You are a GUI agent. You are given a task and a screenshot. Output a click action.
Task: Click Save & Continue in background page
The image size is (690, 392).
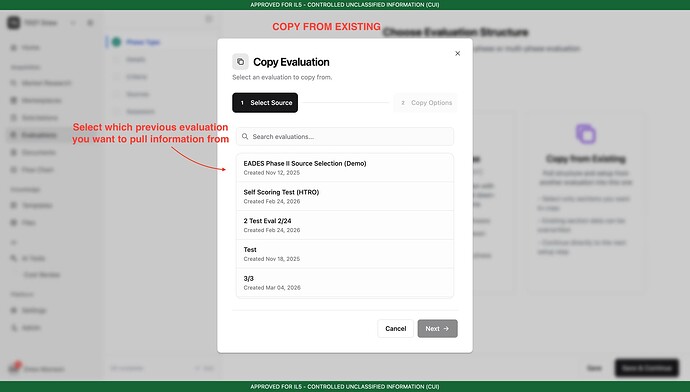tap(647, 368)
